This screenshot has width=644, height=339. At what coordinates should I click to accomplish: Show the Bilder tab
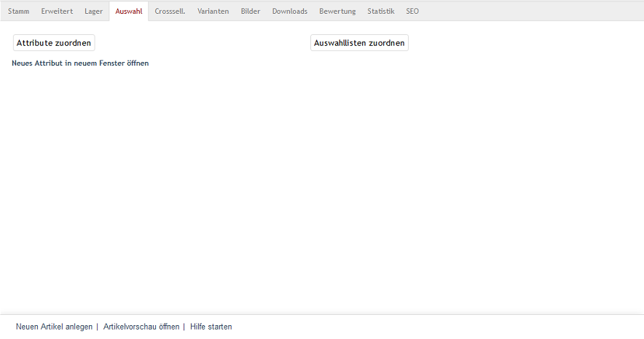pos(251,12)
